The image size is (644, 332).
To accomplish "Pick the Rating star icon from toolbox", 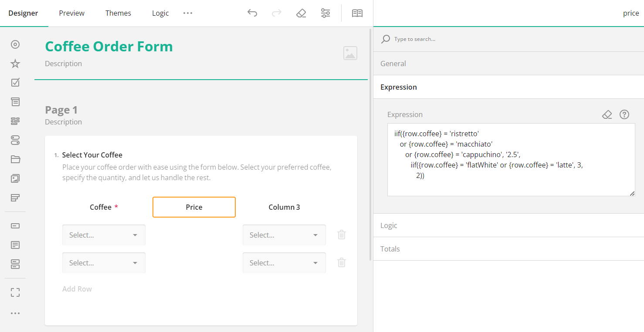I will point(15,63).
